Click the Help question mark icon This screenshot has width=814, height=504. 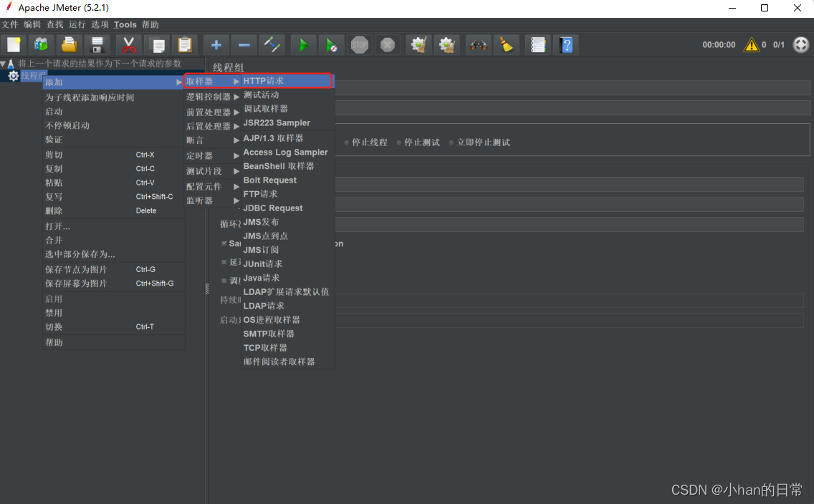coord(566,45)
